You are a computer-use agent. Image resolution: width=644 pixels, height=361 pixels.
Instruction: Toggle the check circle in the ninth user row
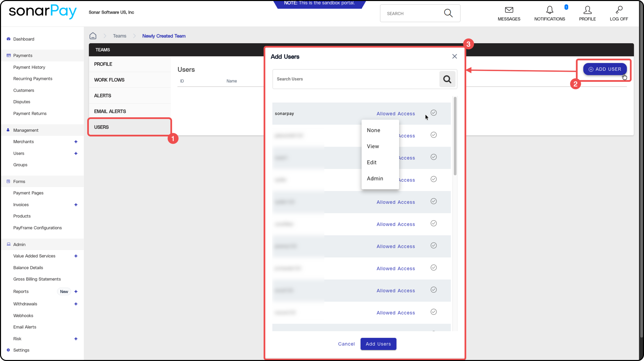(434, 290)
